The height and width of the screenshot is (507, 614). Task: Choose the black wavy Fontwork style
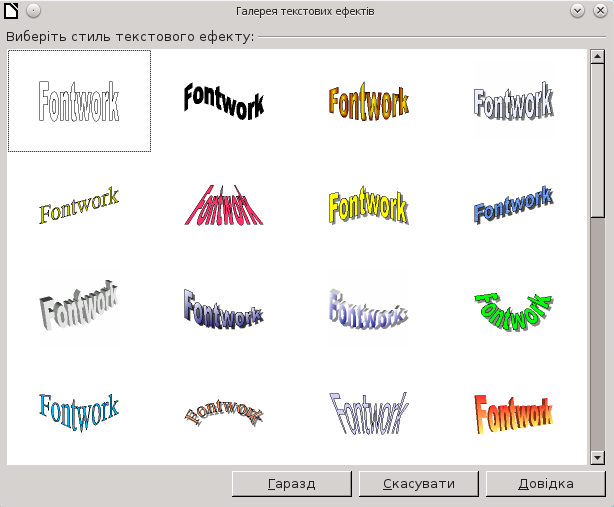224,101
